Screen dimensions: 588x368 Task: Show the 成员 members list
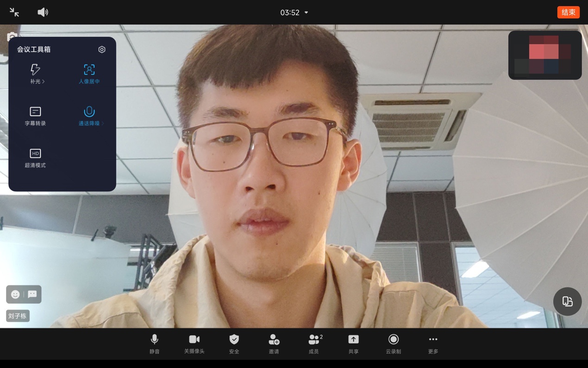tap(314, 344)
